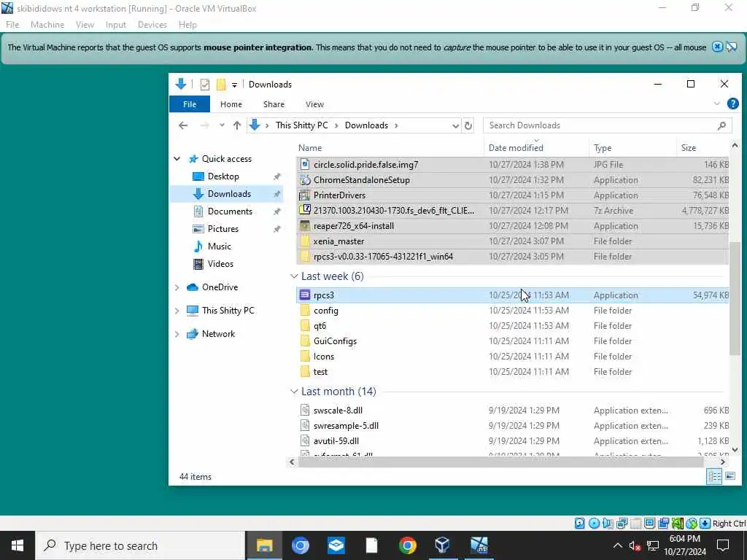The image size is (747, 560).
Task: Expand the OneDrive tree node
Action: coord(177,287)
